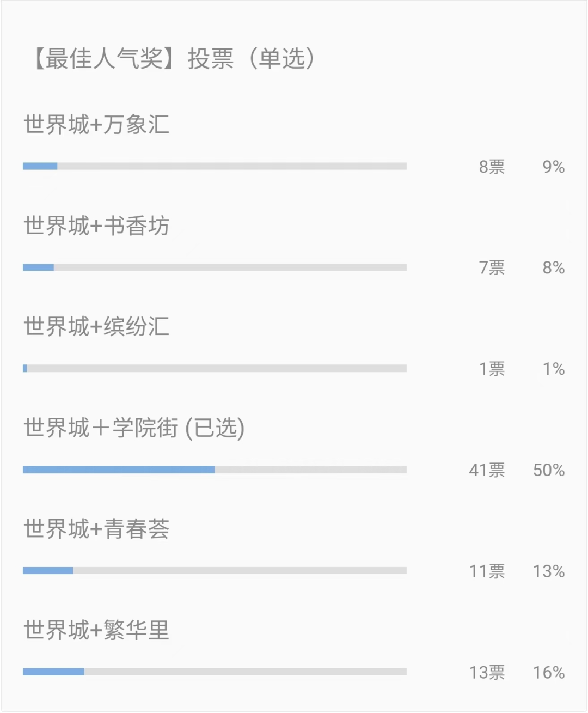
Task: Click the 41票 vote count
Action: (x=487, y=470)
